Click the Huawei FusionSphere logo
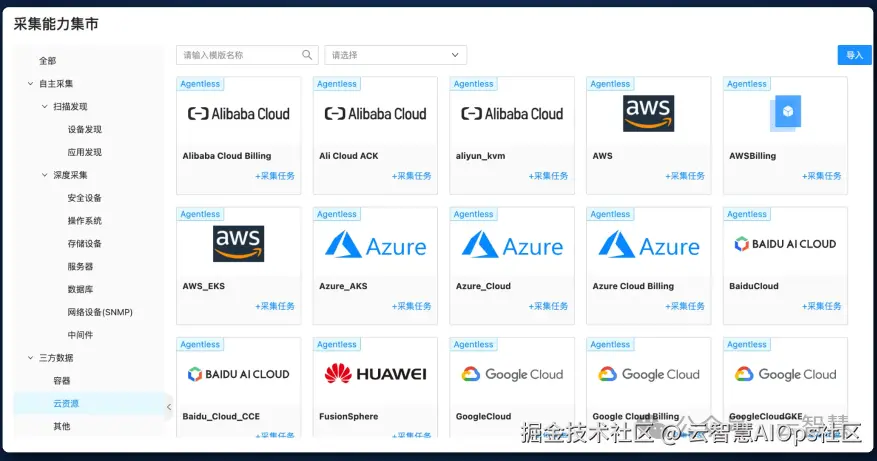The image size is (877, 461). tap(375, 374)
